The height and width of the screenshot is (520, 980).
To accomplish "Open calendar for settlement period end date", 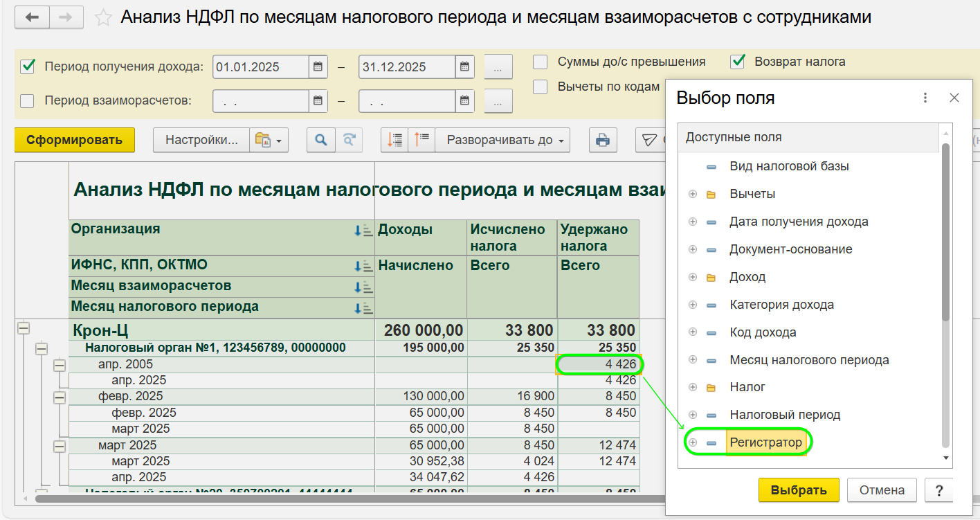I will click(464, 101).
